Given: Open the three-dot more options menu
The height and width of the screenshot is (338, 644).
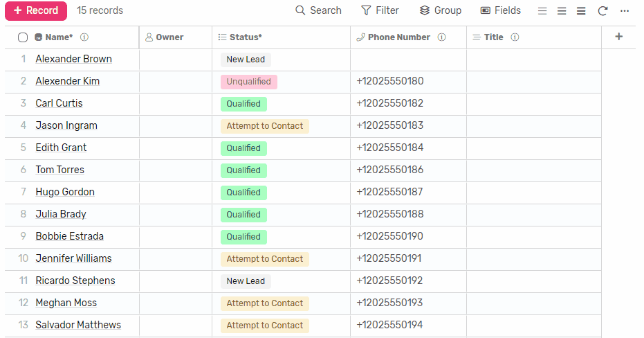Looking at the screenshot, I should coord(624,10).
